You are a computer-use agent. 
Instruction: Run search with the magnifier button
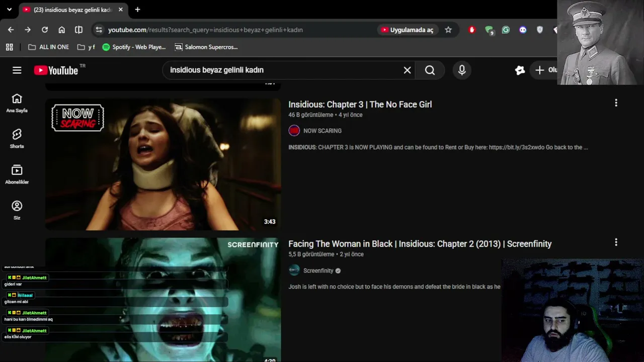coord(430,70)
